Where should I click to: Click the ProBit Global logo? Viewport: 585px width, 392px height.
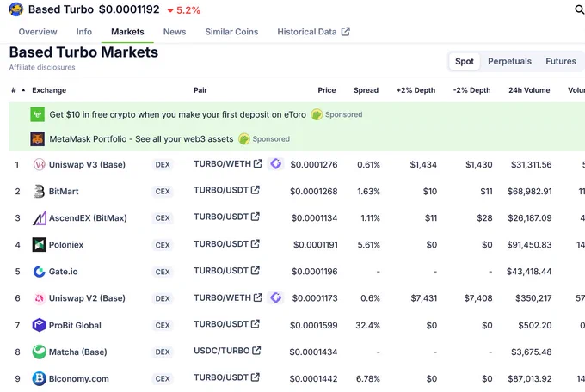tap(40, 325)
